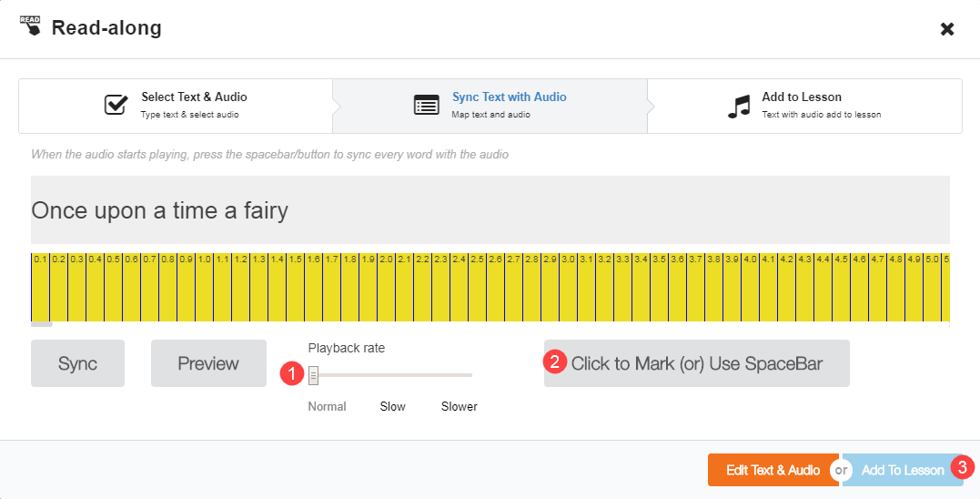This screenshot has width=980, height=499.
Task: Click the timeline horizontal scrollbar thumb
Action: pyautogui.click(x=42, y=323)
